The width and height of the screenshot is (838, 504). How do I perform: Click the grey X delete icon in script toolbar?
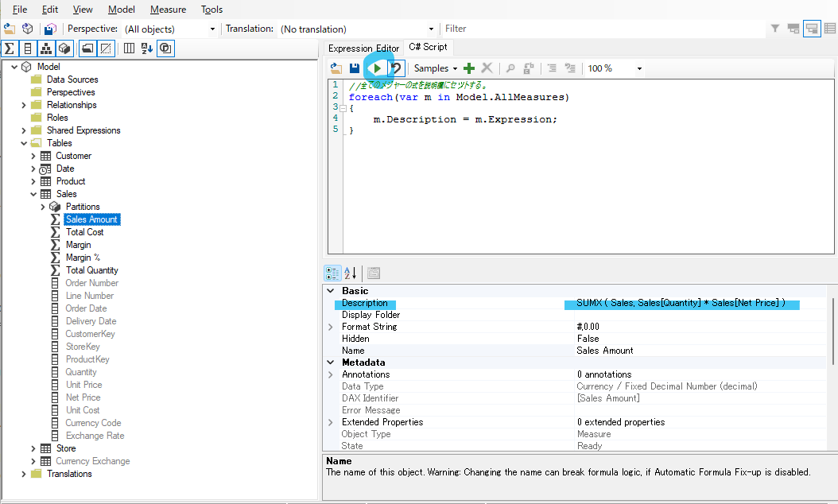coord(487,68)
